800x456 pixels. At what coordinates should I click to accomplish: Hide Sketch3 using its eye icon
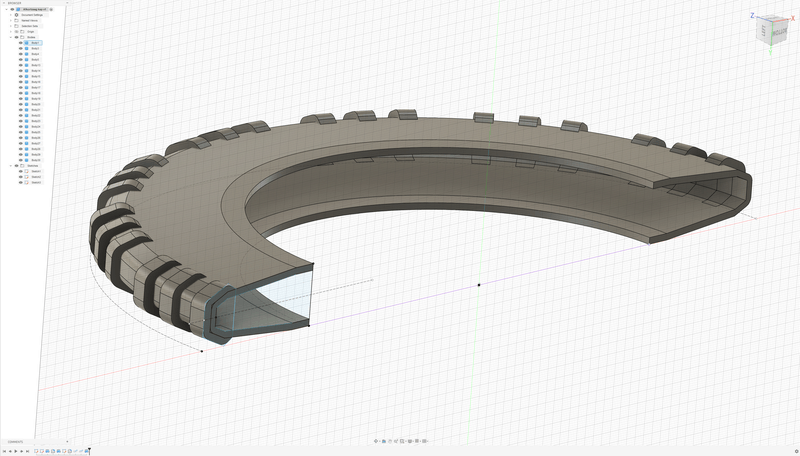click(20, 182)
